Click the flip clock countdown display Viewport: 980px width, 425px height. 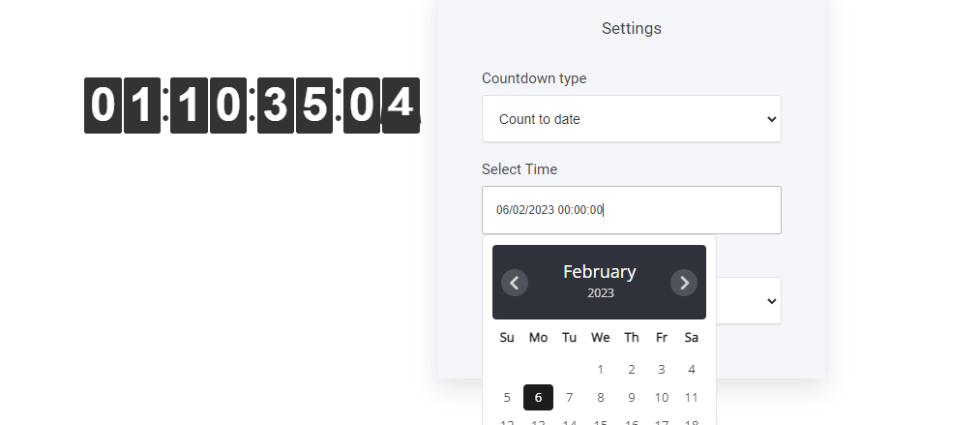click(x=252, y=106)
